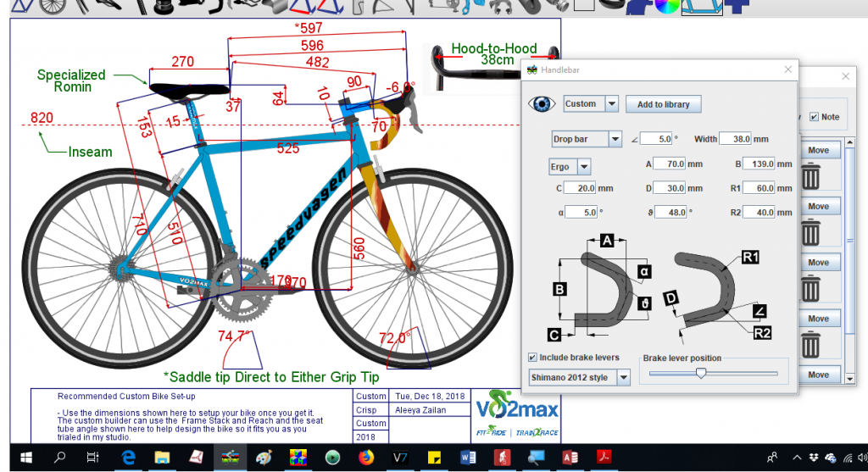Click third trash delete icon in back window
This screenshot has height=472, width=868.
[x=810, y=288]
